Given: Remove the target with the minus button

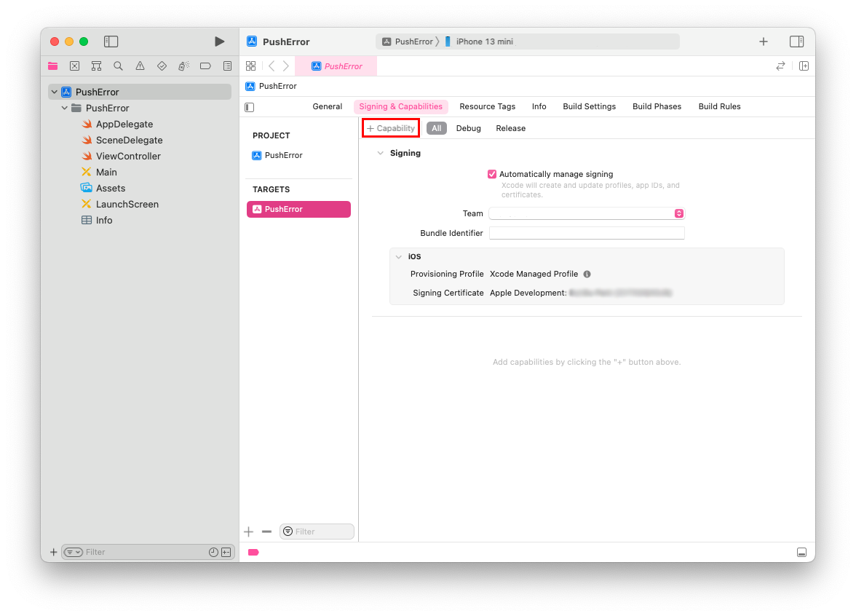Looking at the screenshot, I should click(x=266, y=532).
